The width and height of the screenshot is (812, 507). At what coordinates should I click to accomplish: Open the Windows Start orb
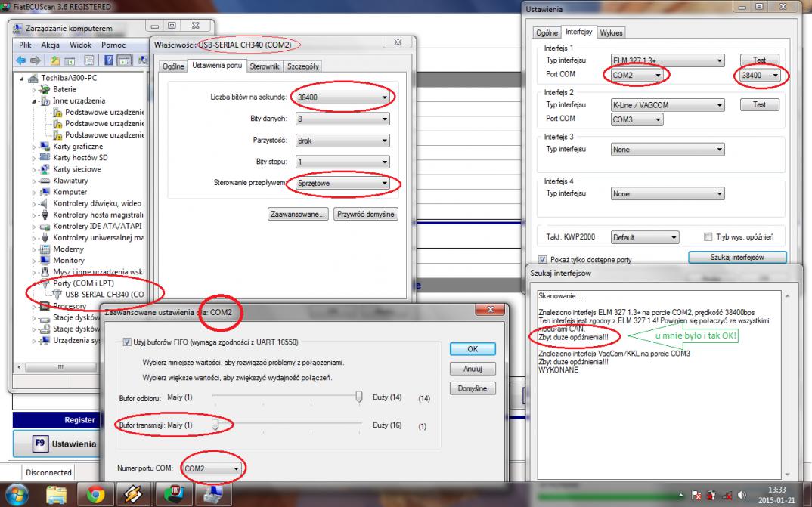tap(17, 495)
